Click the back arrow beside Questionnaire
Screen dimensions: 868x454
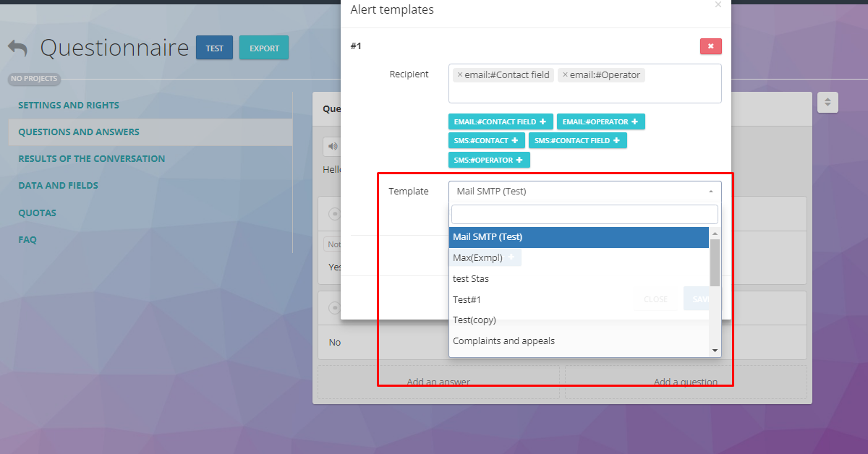18,48
